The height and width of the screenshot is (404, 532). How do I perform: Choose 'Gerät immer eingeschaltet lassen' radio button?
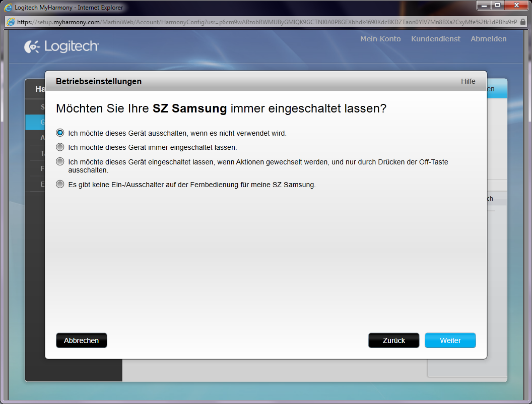[60, 147]
